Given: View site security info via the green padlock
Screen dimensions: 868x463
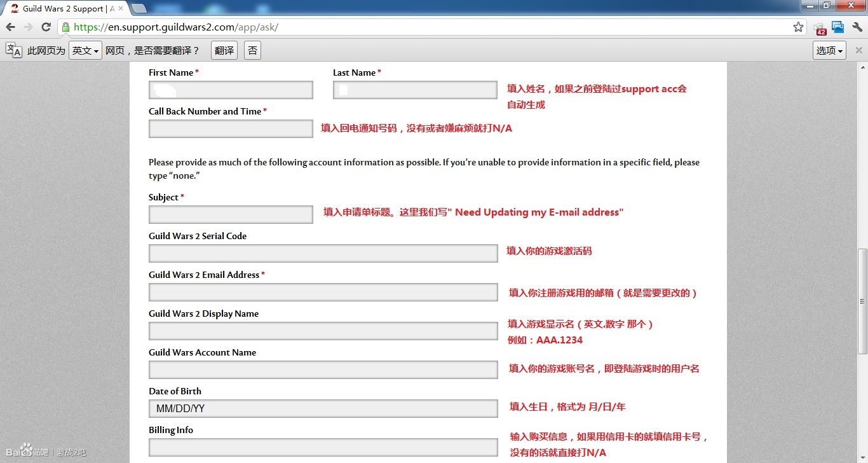Looking at the screenshot, I should pos(65,27).
